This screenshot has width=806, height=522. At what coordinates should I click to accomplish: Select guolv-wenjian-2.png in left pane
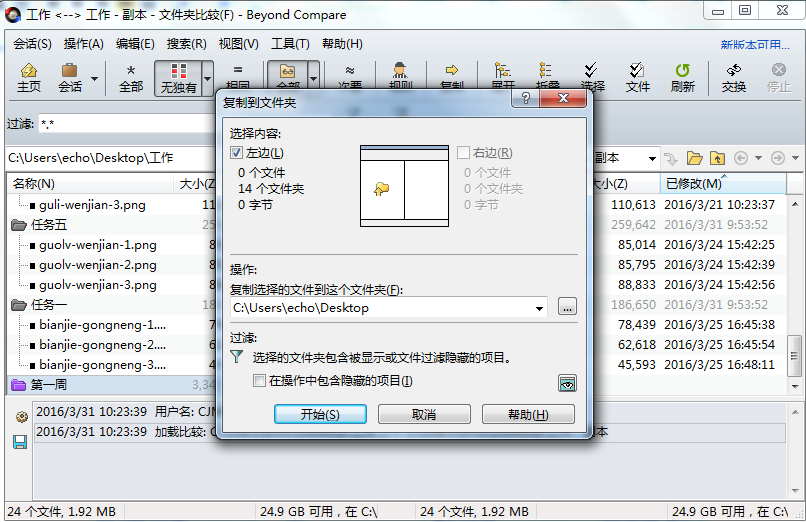click(98, 265)
